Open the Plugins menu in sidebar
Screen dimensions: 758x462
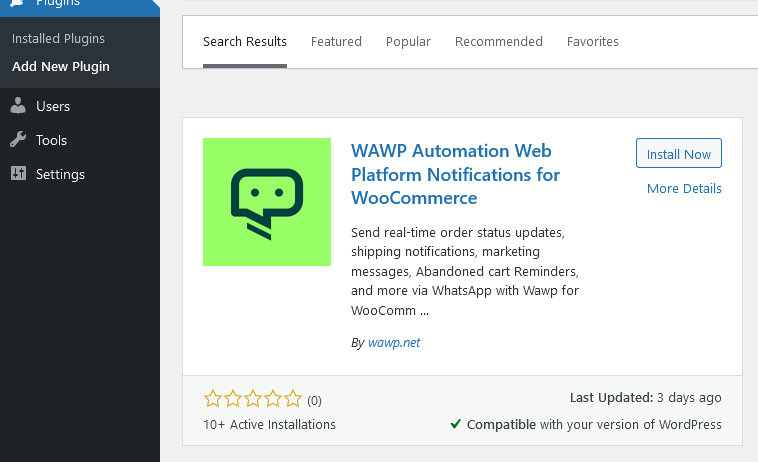pos(58,5)
